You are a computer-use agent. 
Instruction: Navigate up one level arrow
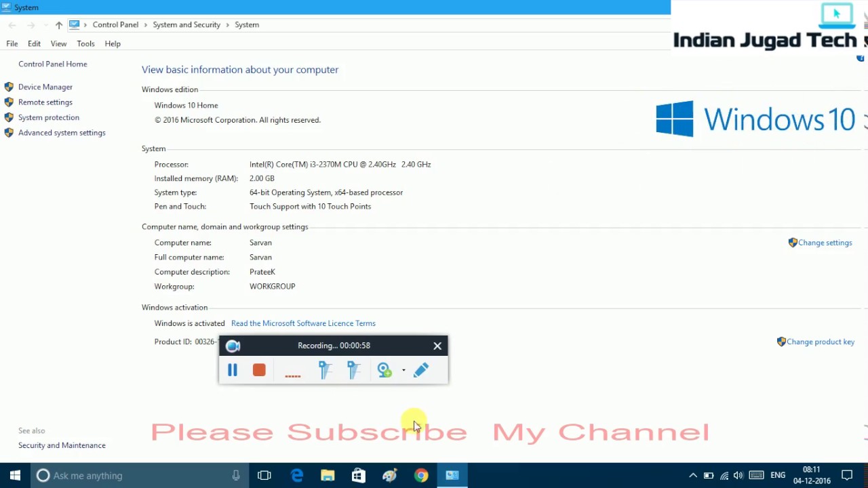point(59,25)
